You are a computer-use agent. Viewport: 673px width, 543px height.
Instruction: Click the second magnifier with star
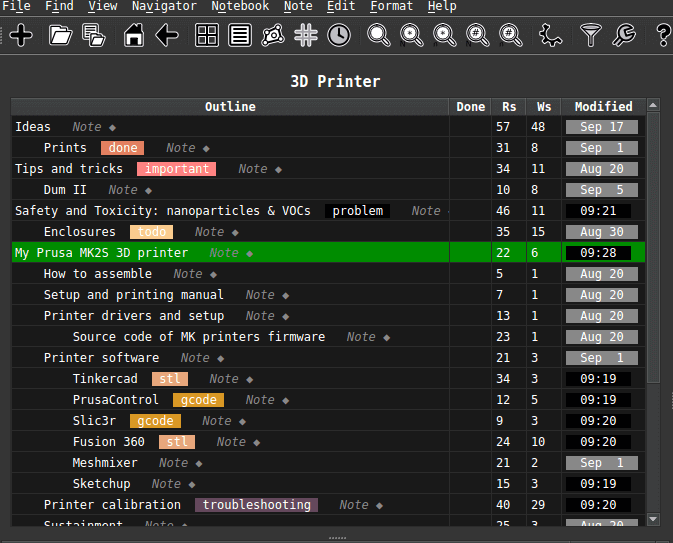(412, 35)
